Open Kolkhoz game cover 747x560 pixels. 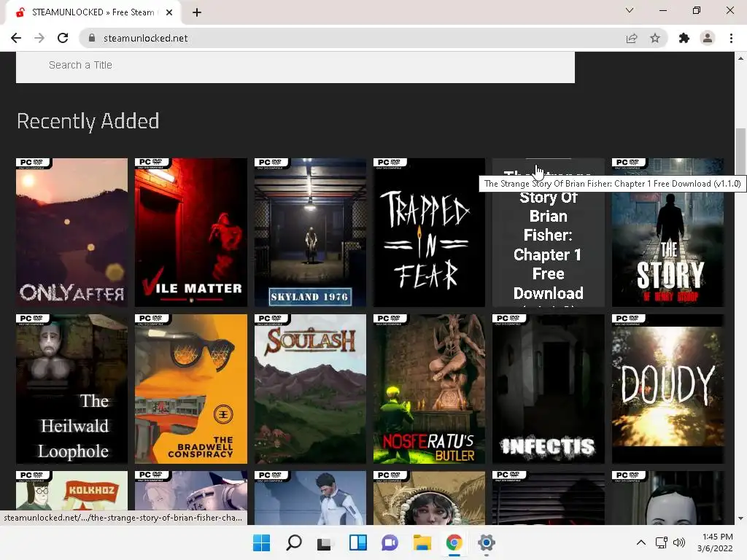[72, 497]
